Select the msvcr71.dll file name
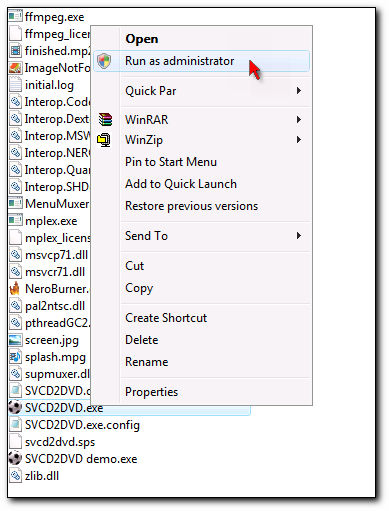 pyautogui.click(x=55, y=272)
